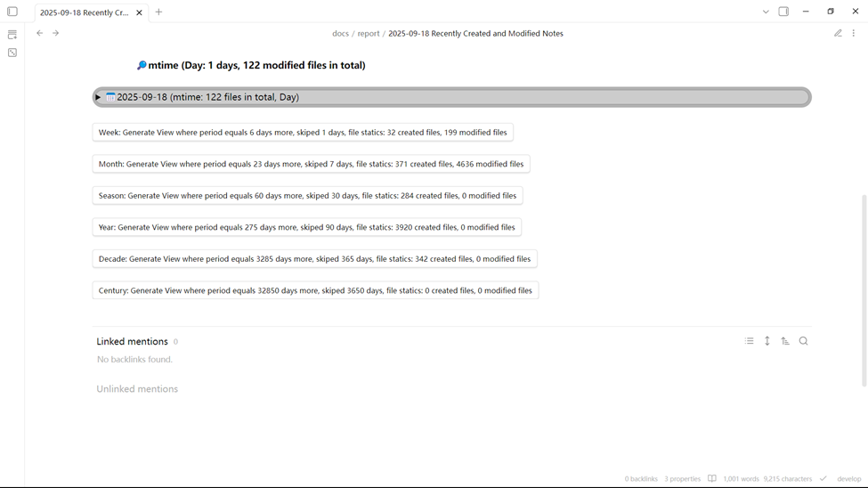This screenshot has height=488, width=868.
Task: Click the vertical scrollbar on the right
Action: click(864, 289)
